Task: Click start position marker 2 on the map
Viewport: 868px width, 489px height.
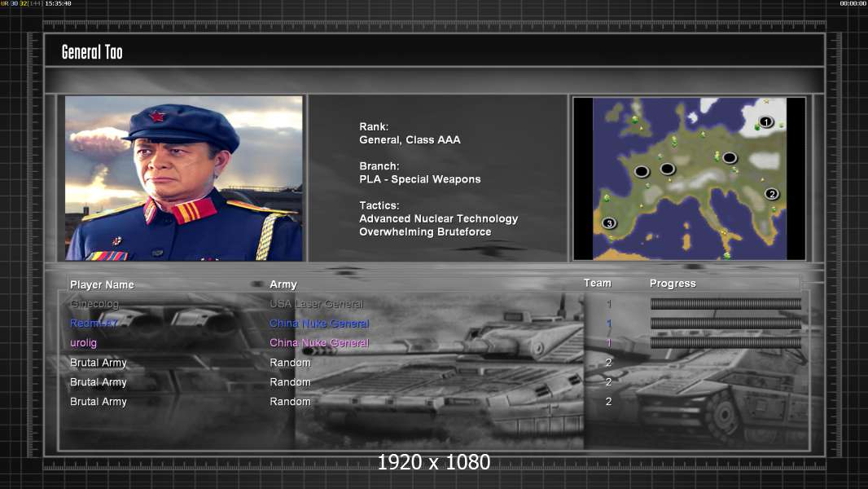Action: coord(772,194)
